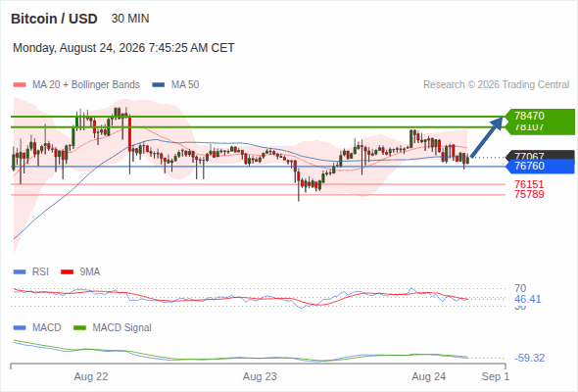
Task: Select the Aug 22 date marker
Action: 91,376
